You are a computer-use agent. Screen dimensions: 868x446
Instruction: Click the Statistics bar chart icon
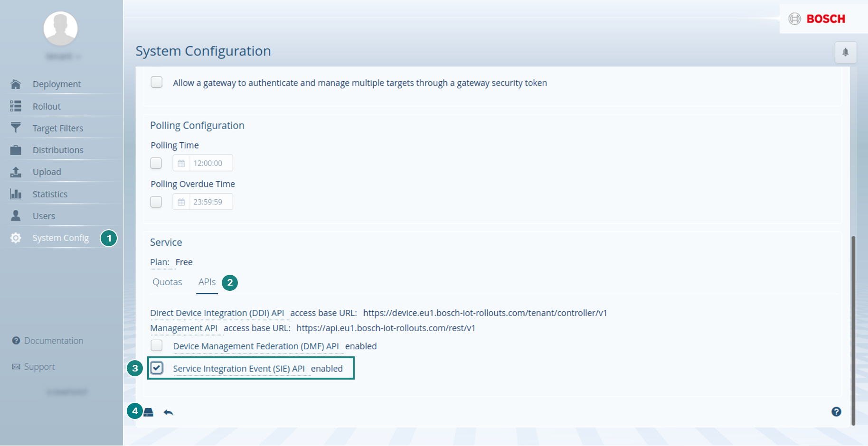click(16, 194)
